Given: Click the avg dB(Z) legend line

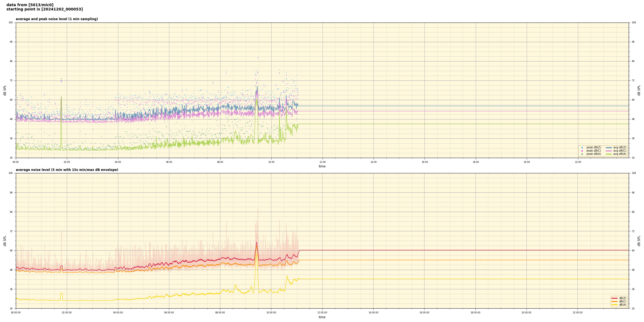Looking at the screenshot, I should point(609,148).
